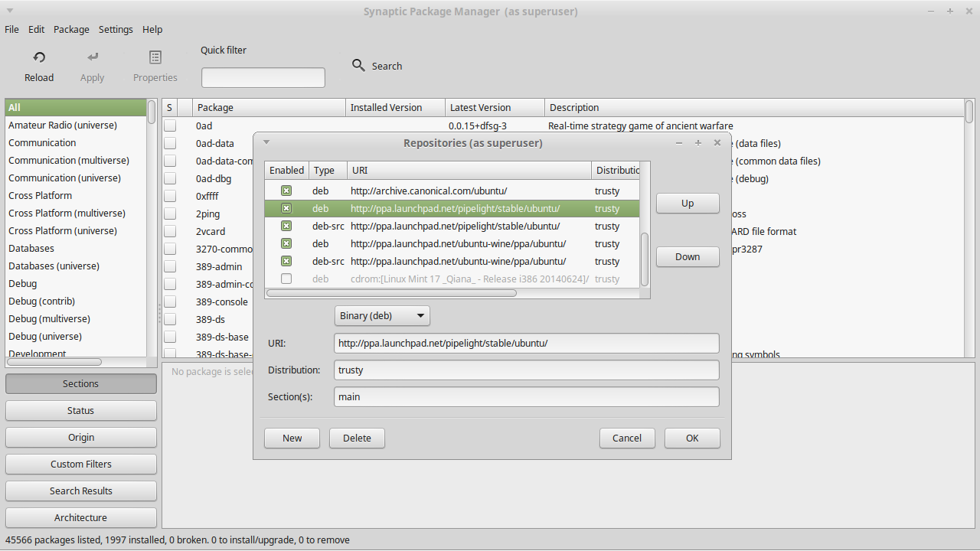The width and height of the screenshot is (980, 551).
Task: Switch to the Status filter
Action: (81, 411)
